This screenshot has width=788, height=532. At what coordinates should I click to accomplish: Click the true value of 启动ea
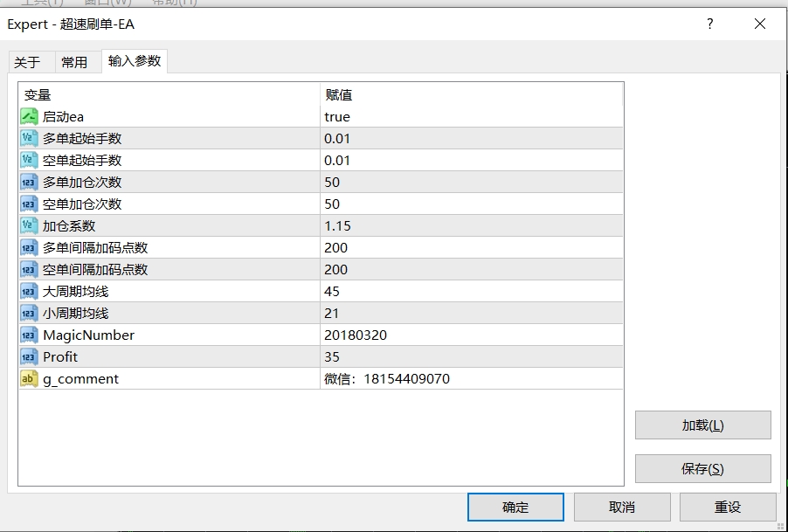click(x=337, y=117)
